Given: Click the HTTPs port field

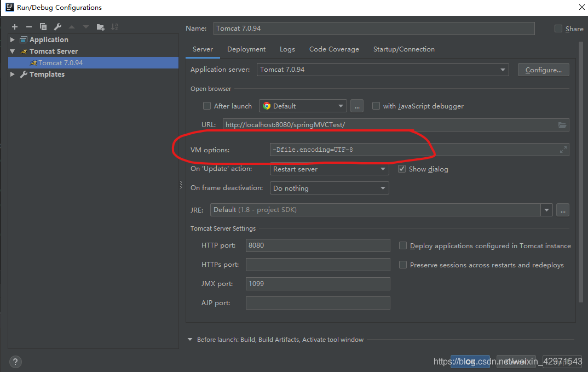Looking at the screenshot, I should 318,265.
